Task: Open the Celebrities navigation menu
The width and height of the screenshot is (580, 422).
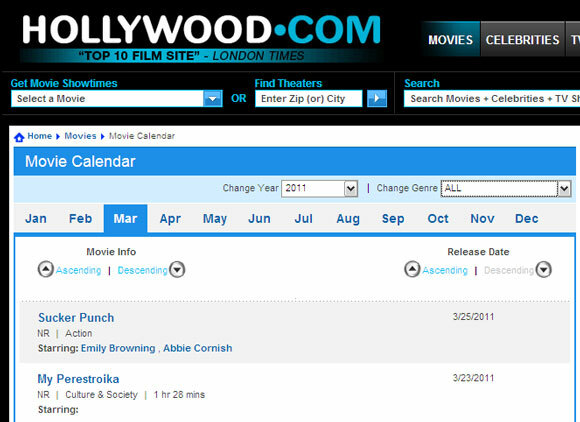Action: (x=522, y=39)
